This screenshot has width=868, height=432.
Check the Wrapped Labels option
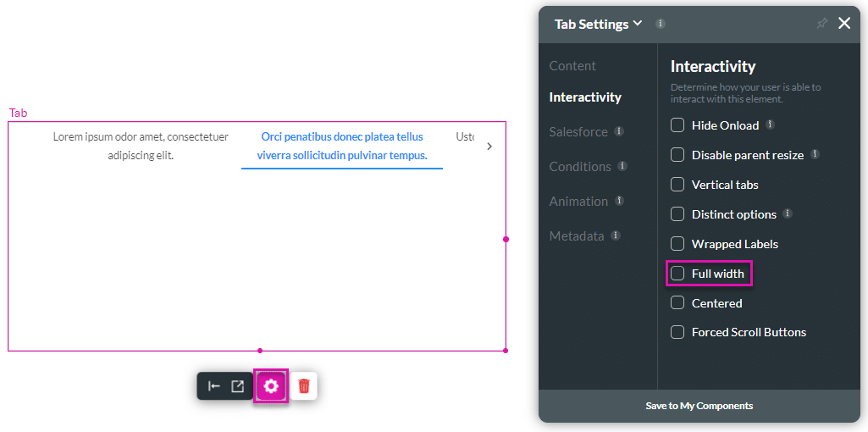(677, 244)
